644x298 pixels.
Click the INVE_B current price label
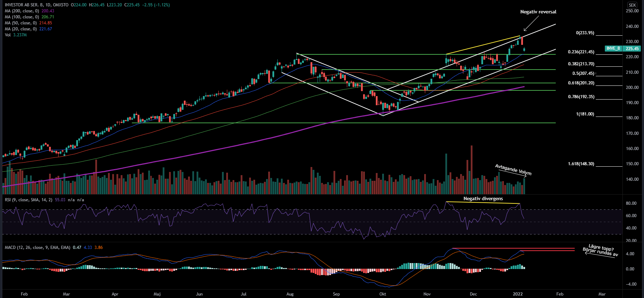[x=623, y=48]
